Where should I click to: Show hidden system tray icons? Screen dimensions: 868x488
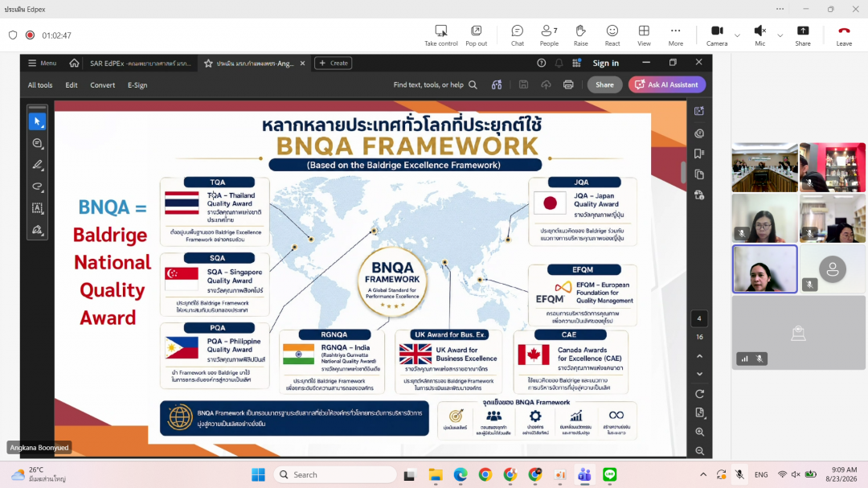click(703, 474)
